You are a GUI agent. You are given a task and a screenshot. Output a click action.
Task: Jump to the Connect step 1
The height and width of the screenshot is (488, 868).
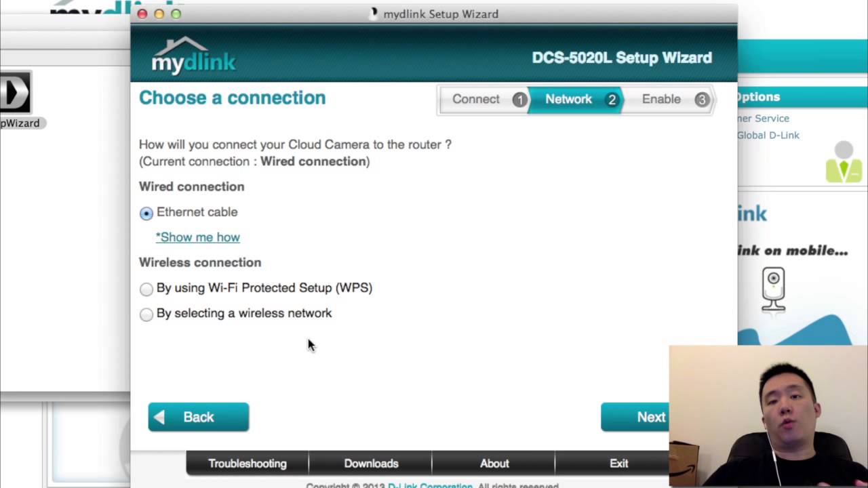coord(484,100)
